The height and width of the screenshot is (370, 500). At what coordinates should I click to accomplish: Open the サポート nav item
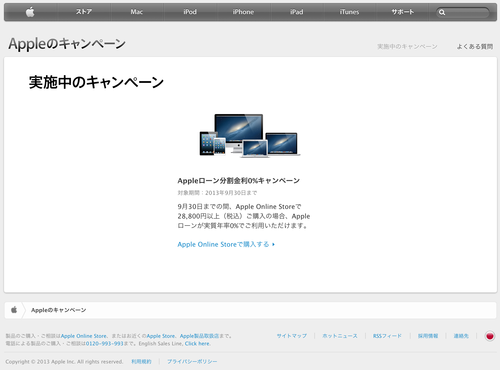403,12
